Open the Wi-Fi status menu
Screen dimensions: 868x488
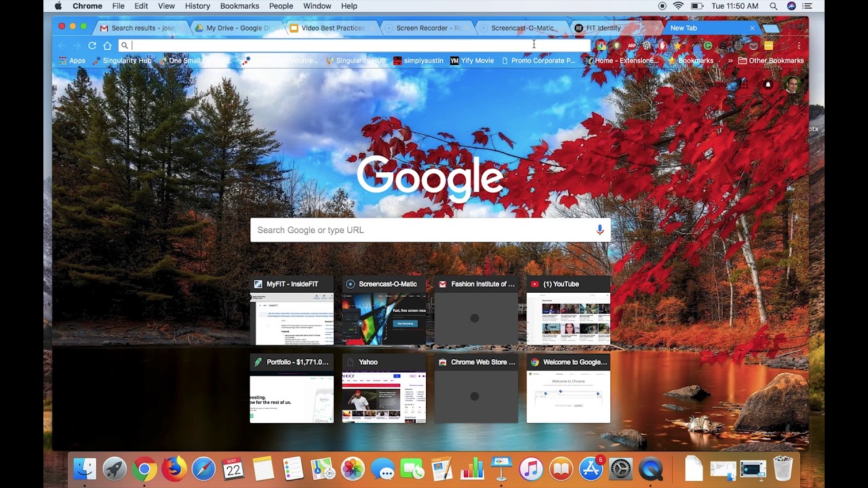[x=678, y=6]
